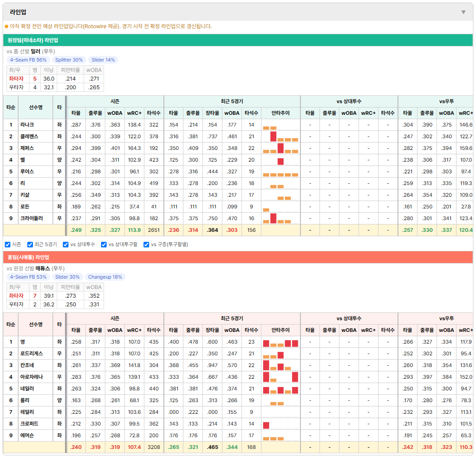The height and width of the screenshot is (458, 476).
Task: Click 네일러 hit trend bar chart
Action: pyautogui.click(x=280, y=389)
